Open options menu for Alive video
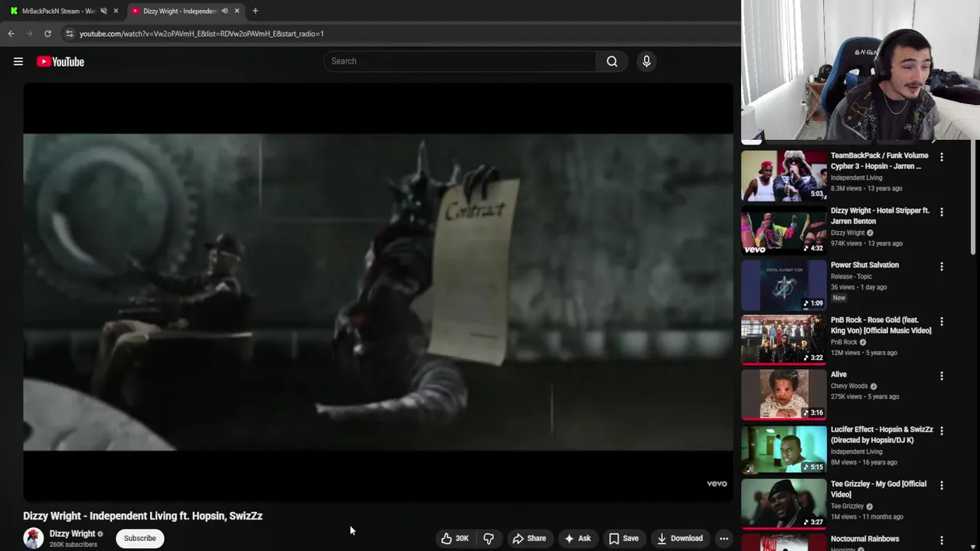Viewport: 980px width, 551px height. 942,376
